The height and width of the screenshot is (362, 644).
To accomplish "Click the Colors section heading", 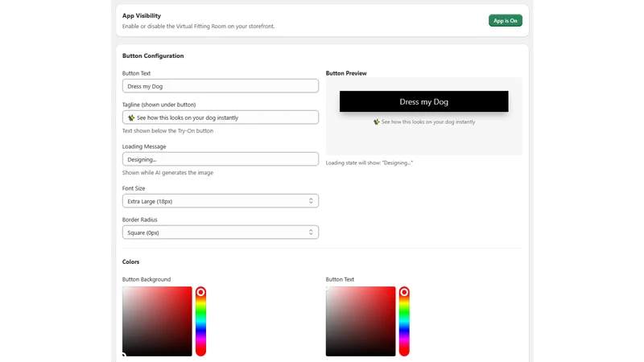I will tap(130, 262).
